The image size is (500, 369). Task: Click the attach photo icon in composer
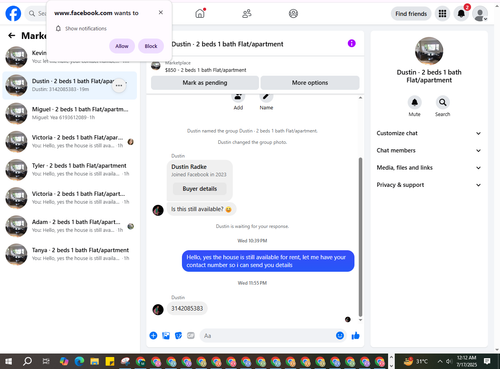(x=166, y=336)
